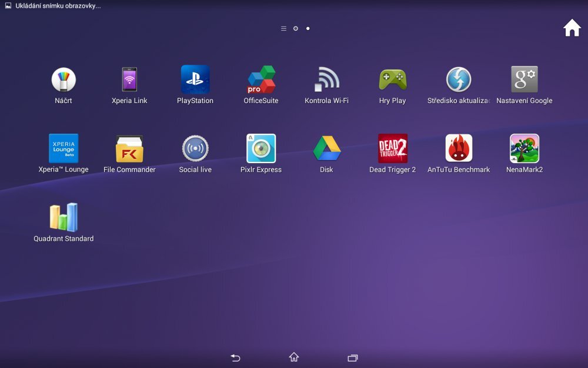
Task: Play Dead Trigger 2
Action: 393,149
